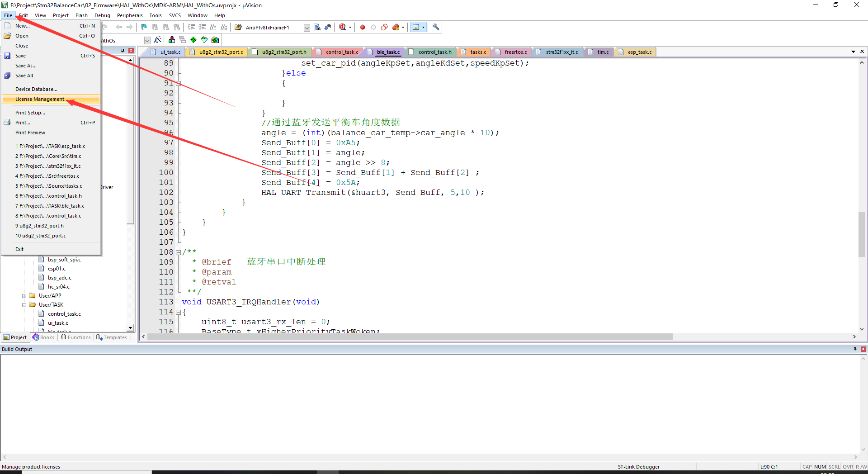
Task: Launch the Pack Installer icon
Action: tap(215, 40)
